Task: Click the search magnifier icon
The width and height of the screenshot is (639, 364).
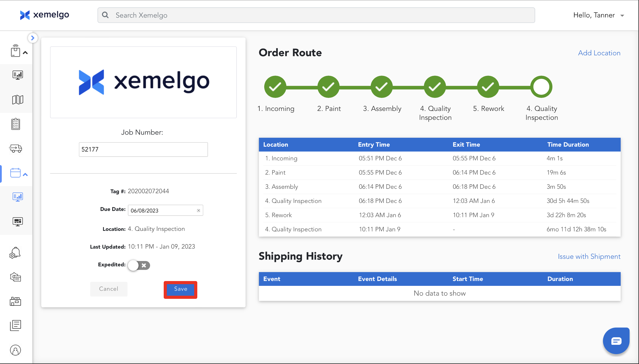Action: click(x=106, y=15)
